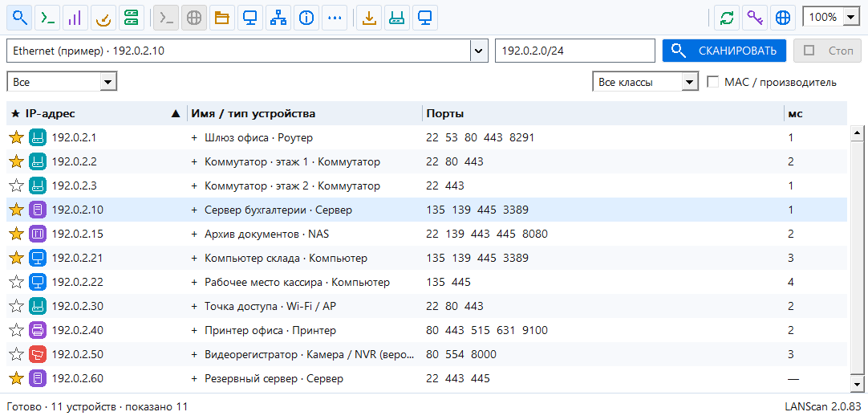Expand the Сервер бухгалтерии row plus sign
This screenshot has width=868, height=420.
click(x=194, y=210)
